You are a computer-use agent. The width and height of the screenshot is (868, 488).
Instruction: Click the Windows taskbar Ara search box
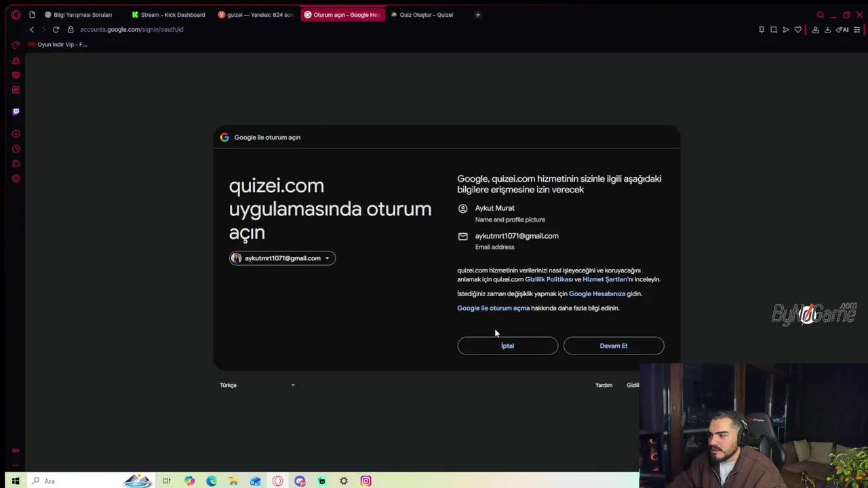tap(75, 481)
